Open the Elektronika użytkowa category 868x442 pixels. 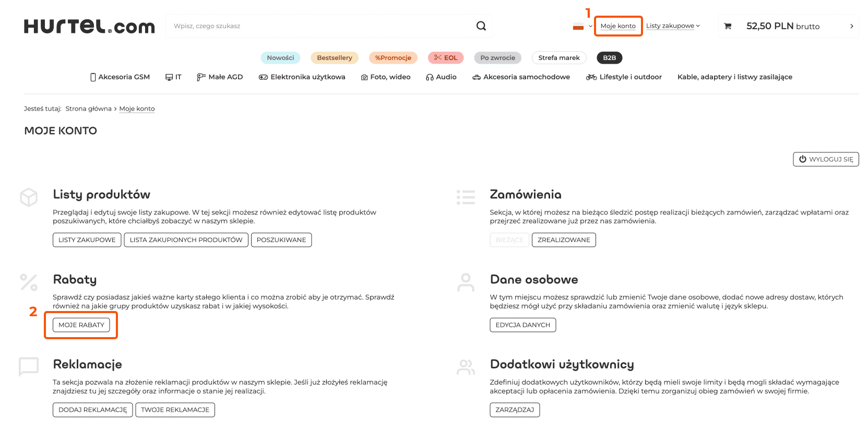[x=302, y=77]
